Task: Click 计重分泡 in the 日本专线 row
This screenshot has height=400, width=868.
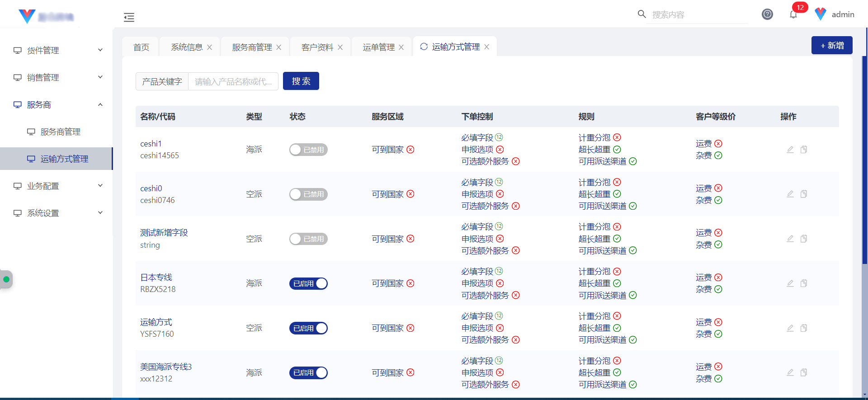Action: click(x=594, y=271)
